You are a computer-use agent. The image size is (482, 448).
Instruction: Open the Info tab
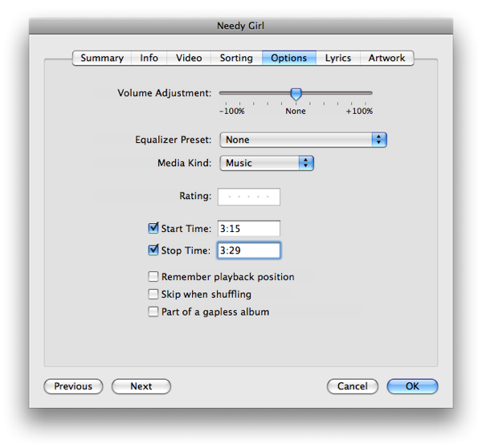pyautogui.click(x=149, y=58)
